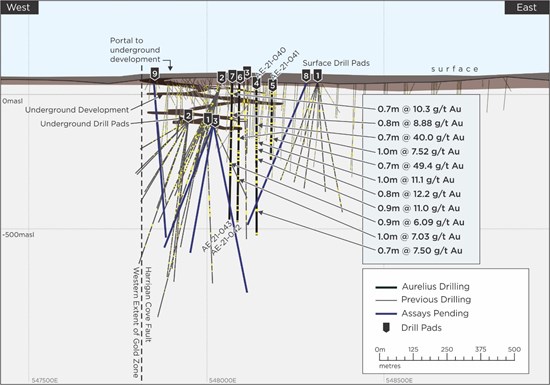The image size is (550, 385).
Task: Click the 'Drill Pads' legend text
Action: (421, 328)
